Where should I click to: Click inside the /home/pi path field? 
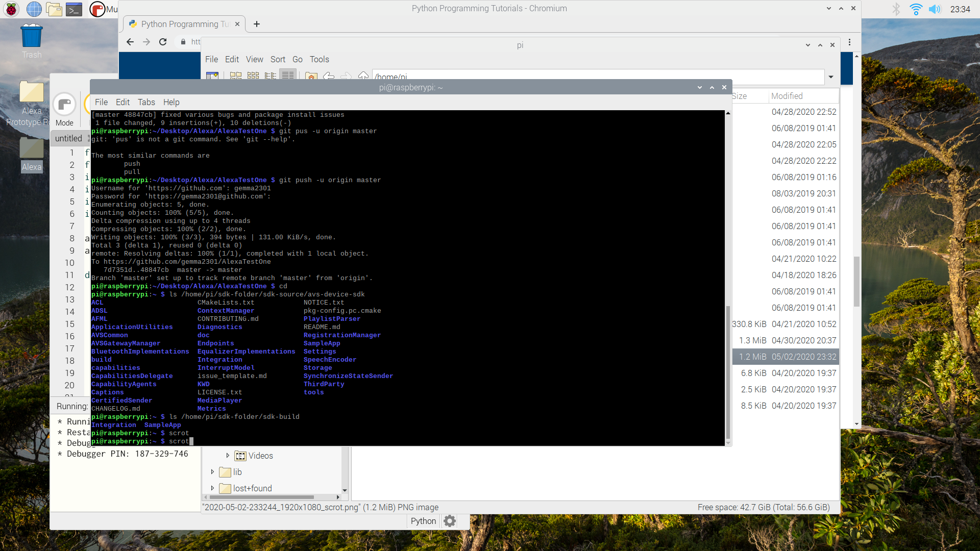(510, 77)
